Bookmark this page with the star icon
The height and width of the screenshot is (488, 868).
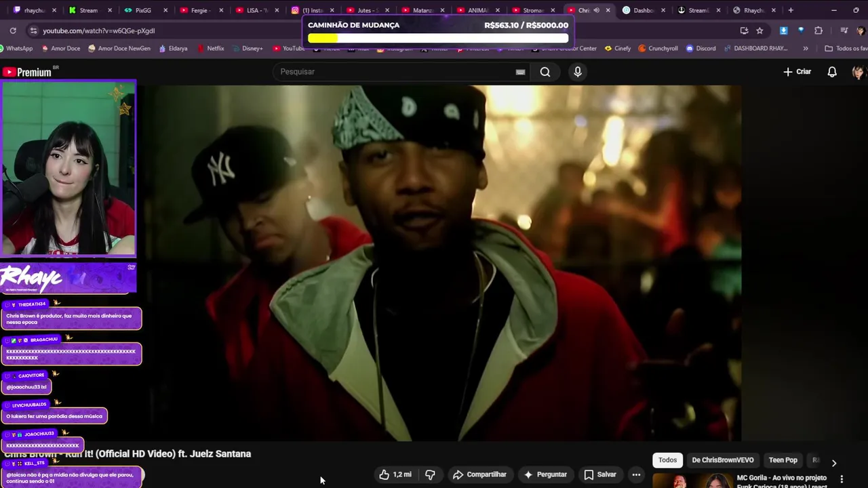(759, 30)
